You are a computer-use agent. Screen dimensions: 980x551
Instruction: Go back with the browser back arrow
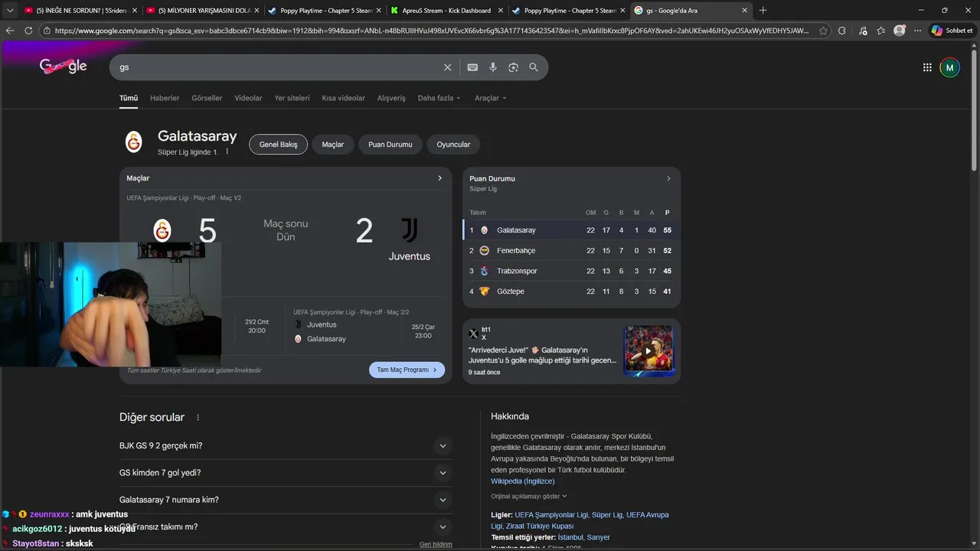pos(10,31)
